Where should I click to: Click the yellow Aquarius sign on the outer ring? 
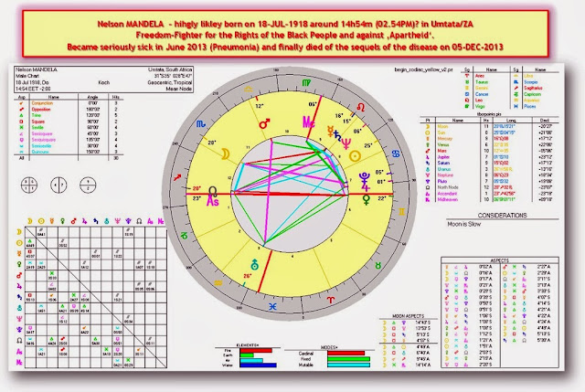coord(218,282)
